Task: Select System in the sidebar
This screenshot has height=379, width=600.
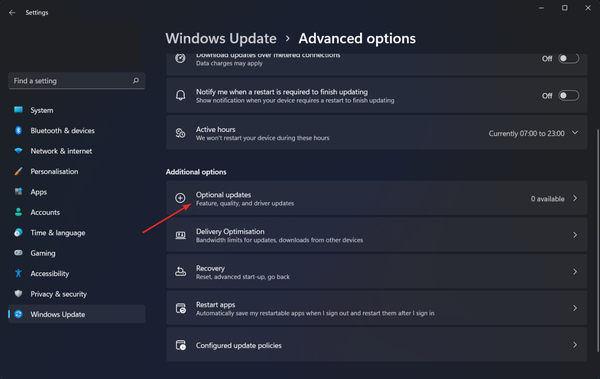Action: tap(77, 110)
